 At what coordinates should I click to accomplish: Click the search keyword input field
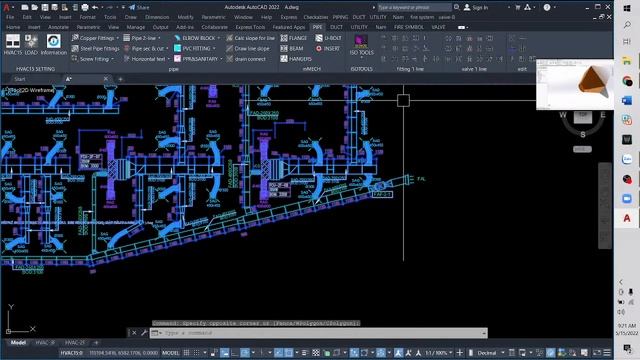(x=414, y=7)
